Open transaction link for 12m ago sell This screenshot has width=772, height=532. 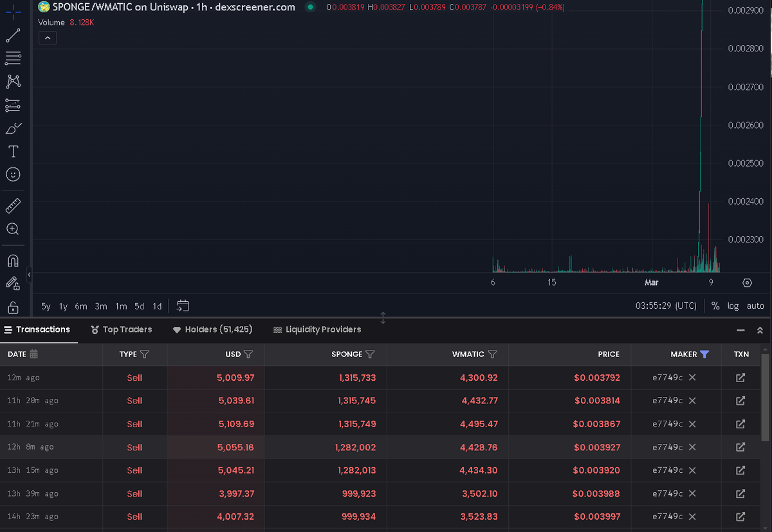[x=740, y=378]
